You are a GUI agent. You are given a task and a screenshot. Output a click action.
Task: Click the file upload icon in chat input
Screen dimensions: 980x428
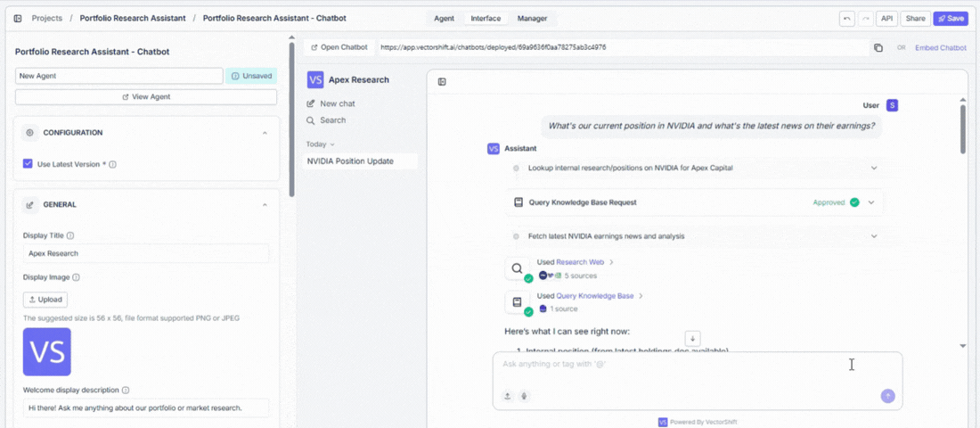(508, 396)
